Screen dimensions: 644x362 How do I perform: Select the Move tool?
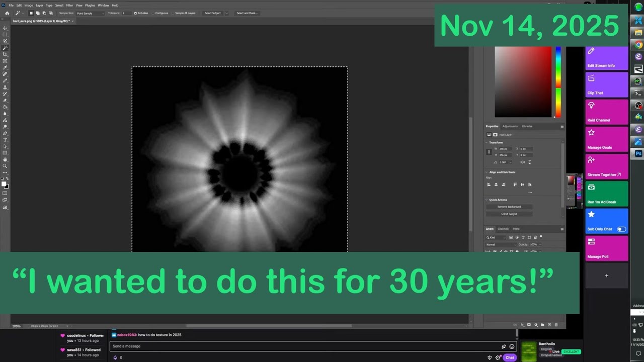tap(5, 28)
